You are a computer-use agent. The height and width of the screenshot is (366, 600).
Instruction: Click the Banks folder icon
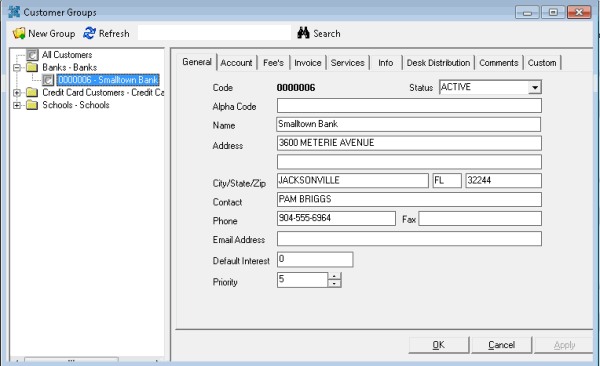click(x=32, y=68)
